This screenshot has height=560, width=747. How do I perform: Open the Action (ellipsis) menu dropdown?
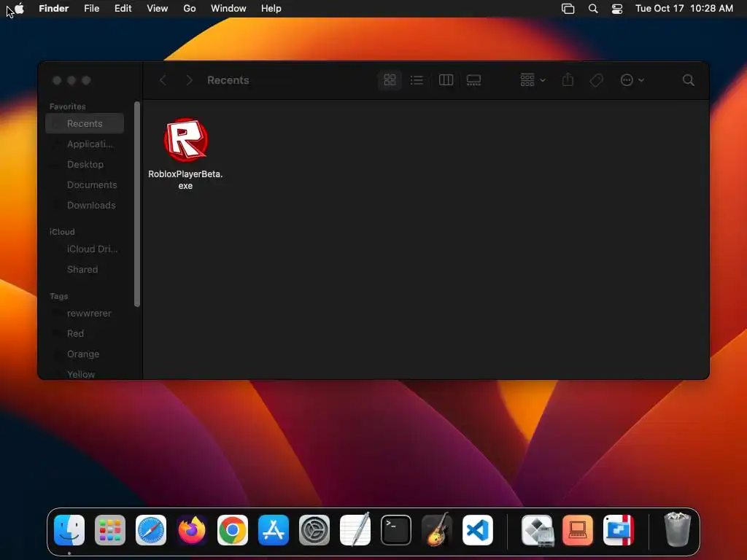(x=632, y=80)
